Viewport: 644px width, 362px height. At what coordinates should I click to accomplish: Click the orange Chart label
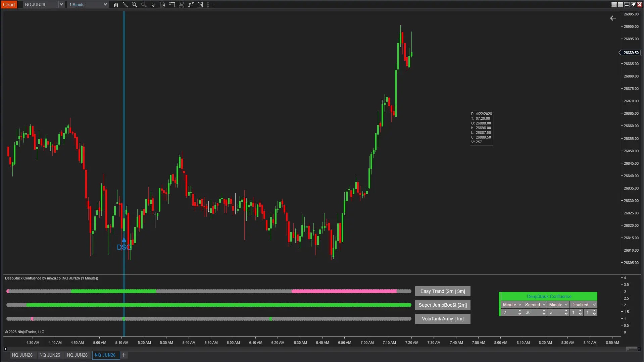pos(9,5)
